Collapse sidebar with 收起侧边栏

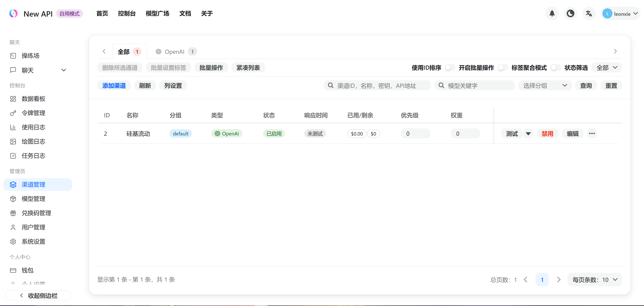coord(38,295)
